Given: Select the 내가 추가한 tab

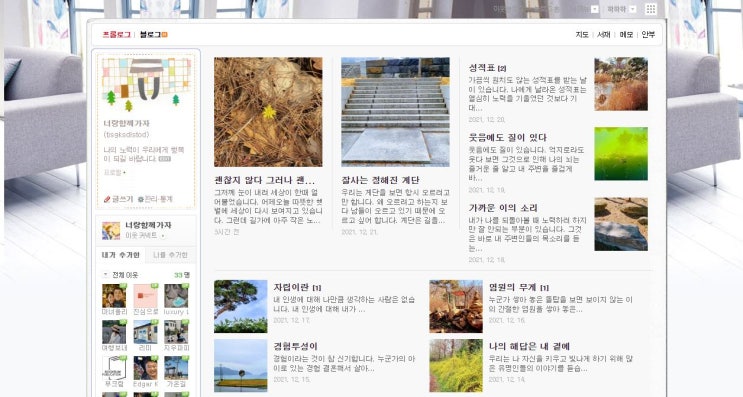Looking at the screenshot, I should [x=120, y=255].
